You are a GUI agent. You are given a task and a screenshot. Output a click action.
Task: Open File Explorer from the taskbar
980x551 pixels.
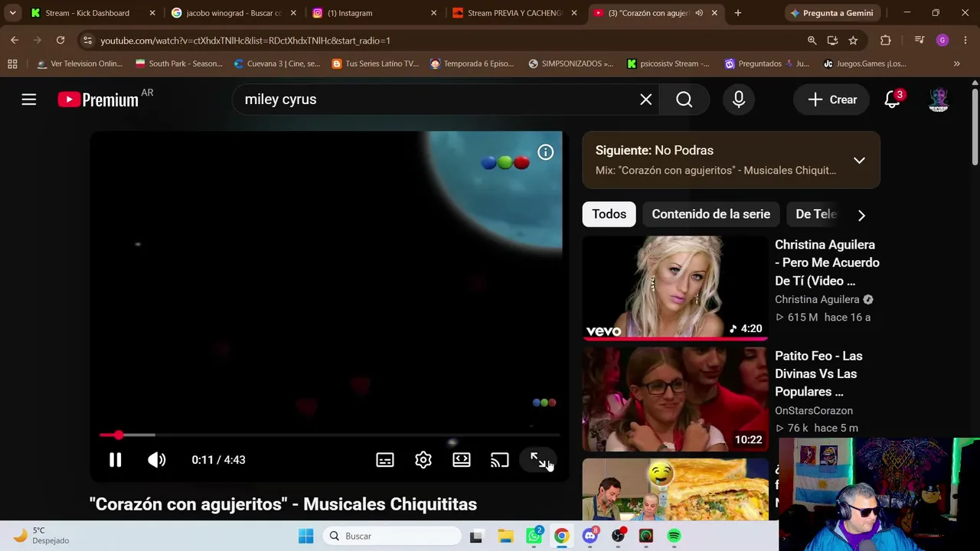(x=505, y=536)
